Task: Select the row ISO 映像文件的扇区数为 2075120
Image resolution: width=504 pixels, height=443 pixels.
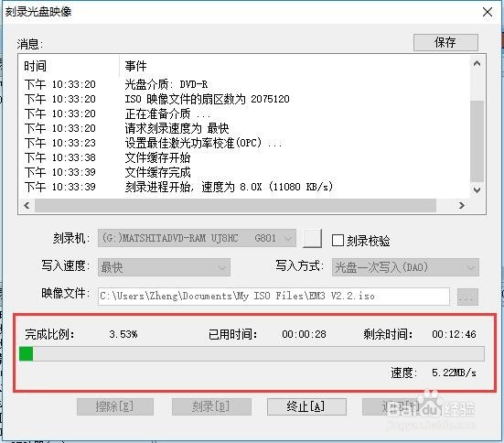Action: pos(244,99)
